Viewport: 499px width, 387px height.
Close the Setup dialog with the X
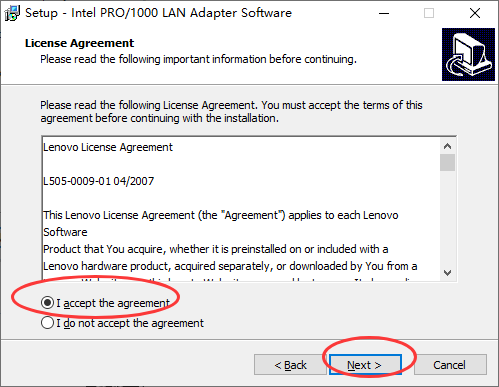pos(475,13)
